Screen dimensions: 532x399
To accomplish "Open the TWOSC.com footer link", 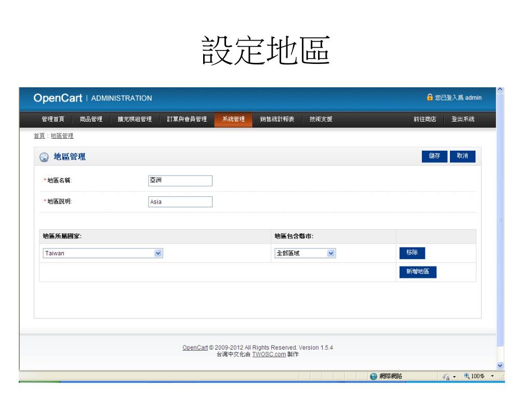I will coord(269,354).
